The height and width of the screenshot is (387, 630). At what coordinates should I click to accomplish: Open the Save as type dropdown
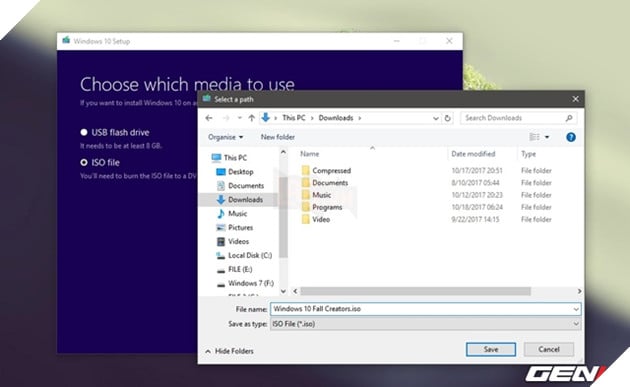(x=425, y=324)
